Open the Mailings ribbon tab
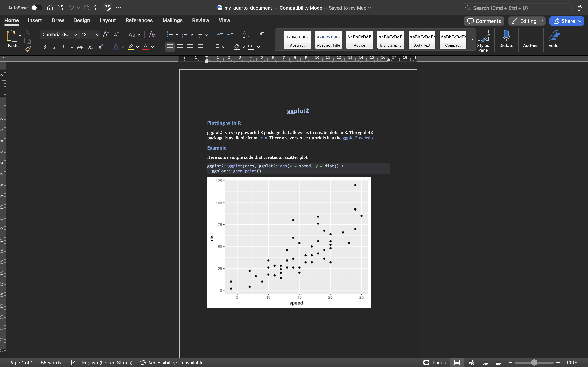Screen dimensions: 588x367 click(x=172, y=20)
